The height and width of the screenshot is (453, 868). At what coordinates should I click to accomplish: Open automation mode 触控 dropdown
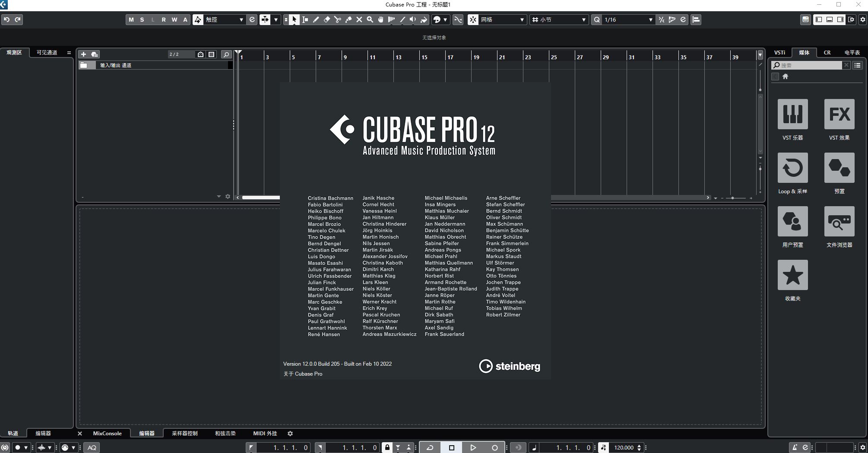(225, 19)
